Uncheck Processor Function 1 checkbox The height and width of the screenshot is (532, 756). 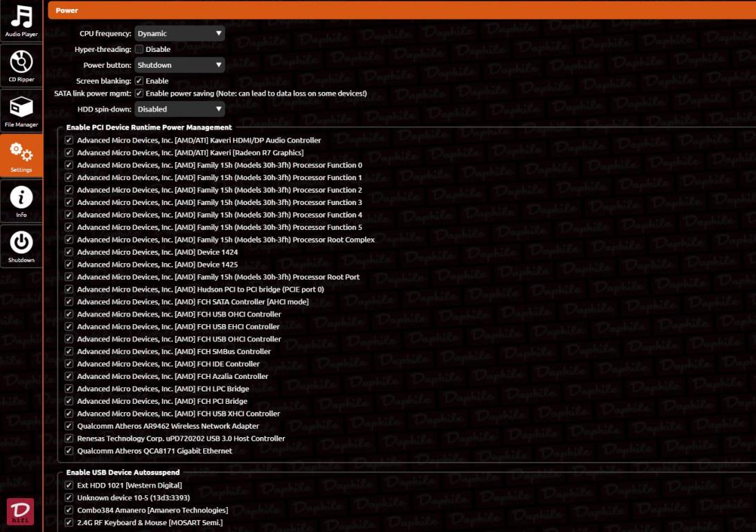click(69, 178)
